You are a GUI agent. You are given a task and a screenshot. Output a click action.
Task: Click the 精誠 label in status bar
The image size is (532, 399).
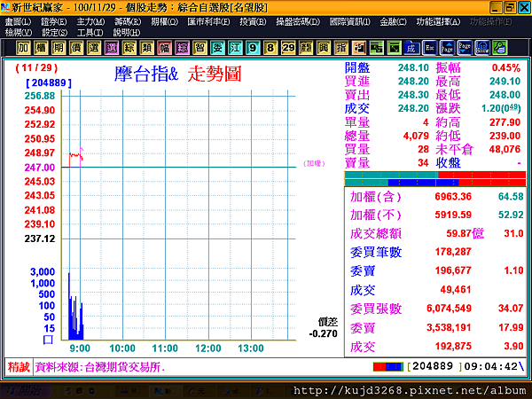(x=19, y=367)
